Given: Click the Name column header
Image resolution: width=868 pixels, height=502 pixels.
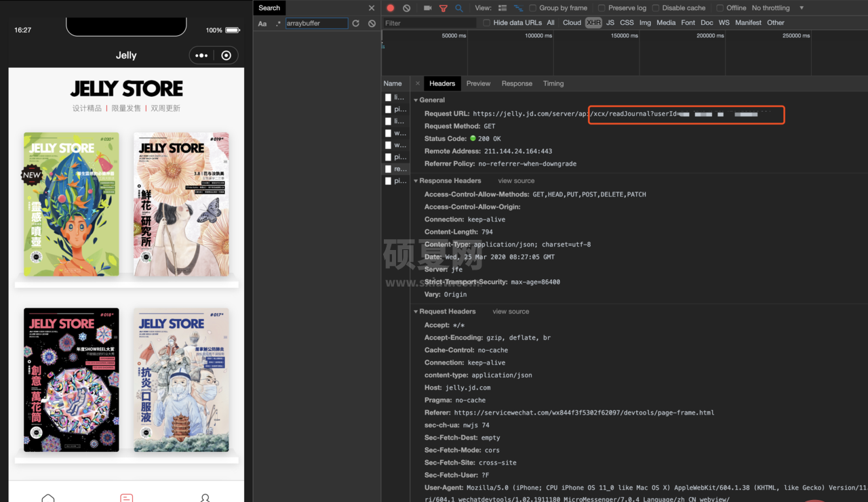Looking at the screenshot, I should pyautogui.click(x=393, y=83).
